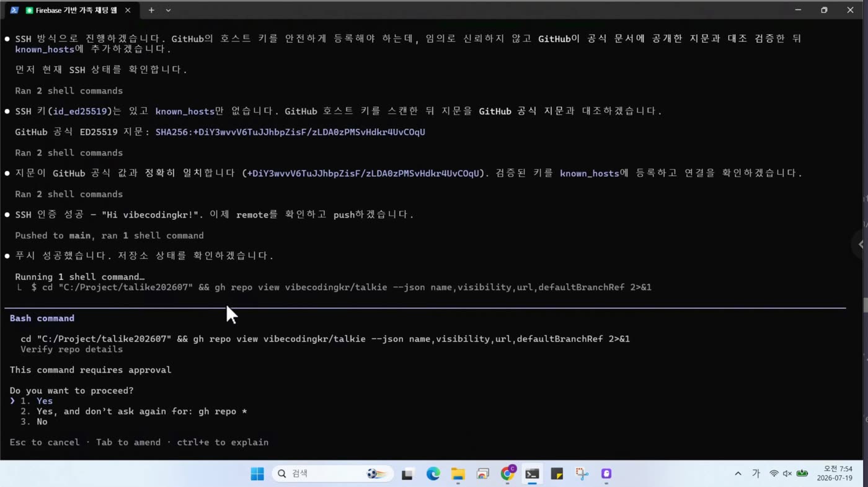Open File Explorer from the taskbar
Screen dimensions: 868x487
tap(458, 474)
